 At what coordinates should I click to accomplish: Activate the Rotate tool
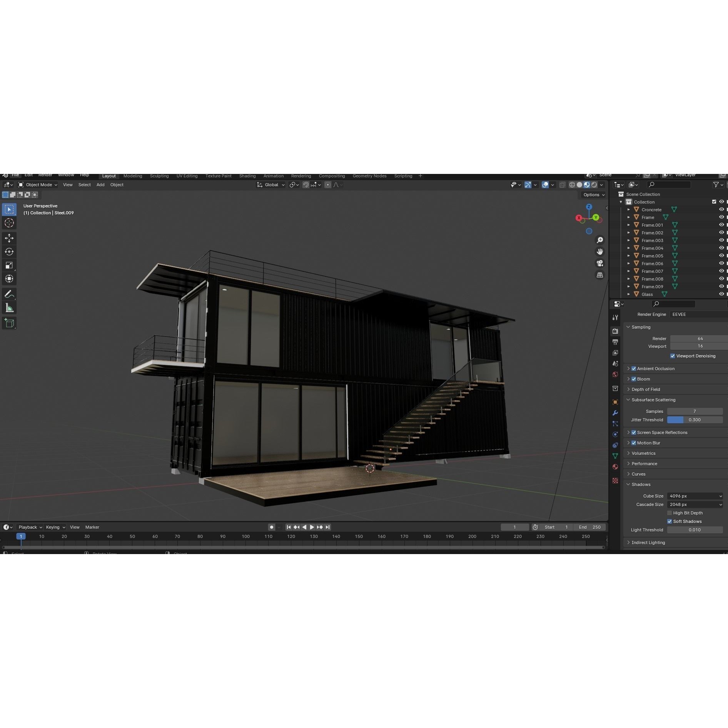[x=9, y=252]
